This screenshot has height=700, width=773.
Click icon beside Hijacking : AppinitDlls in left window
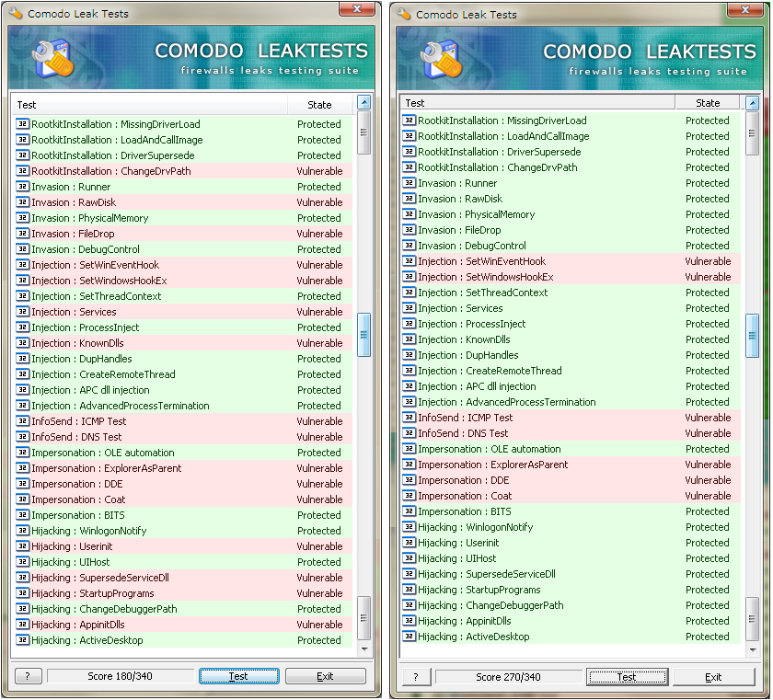pyautogui.click(x=22, y=625)
